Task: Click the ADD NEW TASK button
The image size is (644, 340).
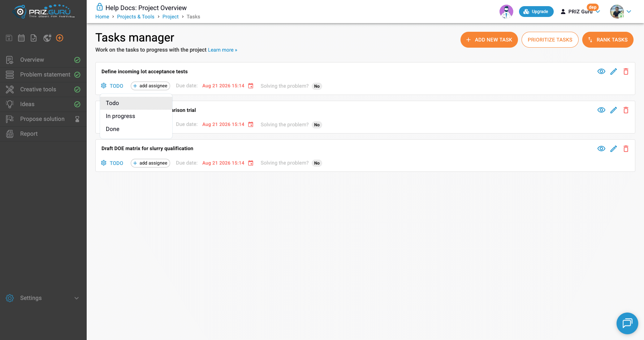Action: [489, 40]
